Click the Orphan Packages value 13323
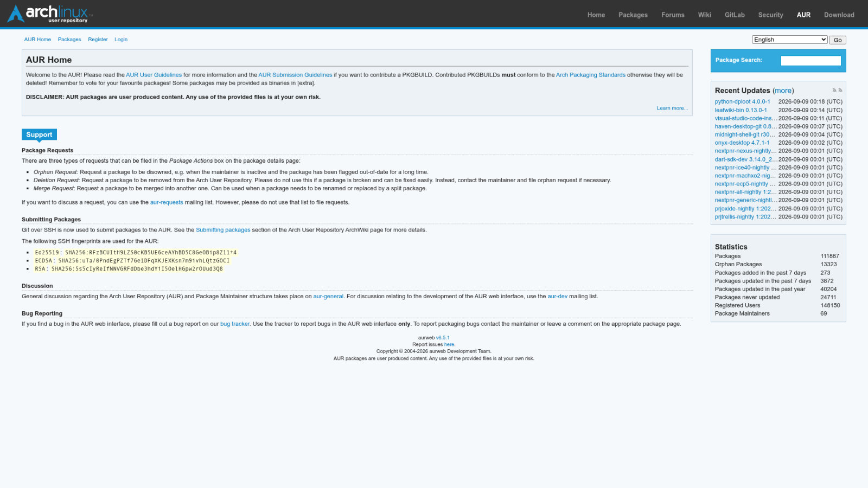868x488 pixels. click(x=828, y=264)
